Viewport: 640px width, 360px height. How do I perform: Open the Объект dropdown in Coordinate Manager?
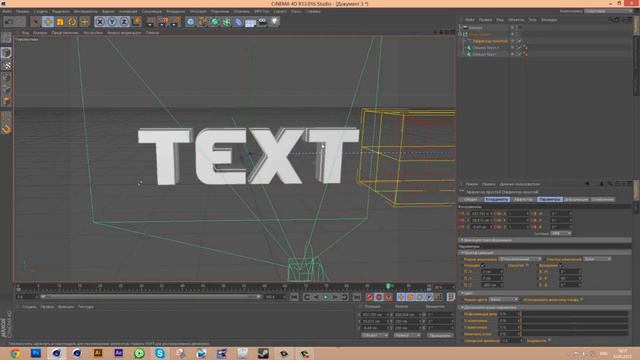pos(375,335)
